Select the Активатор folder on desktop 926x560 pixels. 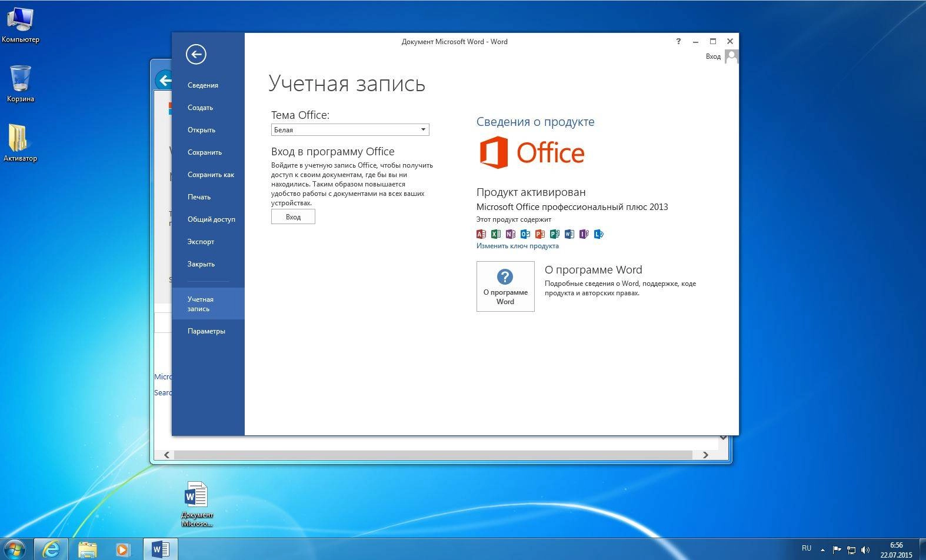pyautogui.click(x=20, y=142)
